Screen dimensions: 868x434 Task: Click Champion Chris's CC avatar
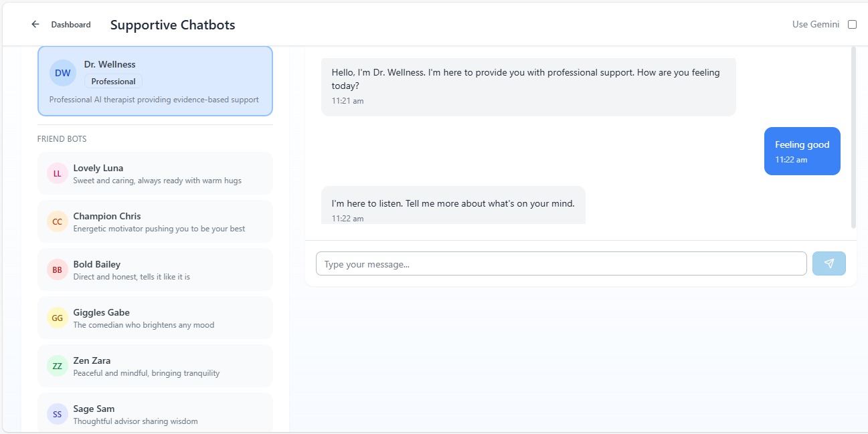coord(57,221)
